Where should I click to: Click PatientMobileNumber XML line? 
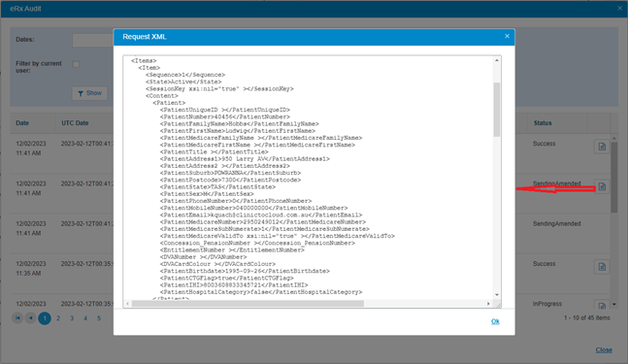(253, 208)
